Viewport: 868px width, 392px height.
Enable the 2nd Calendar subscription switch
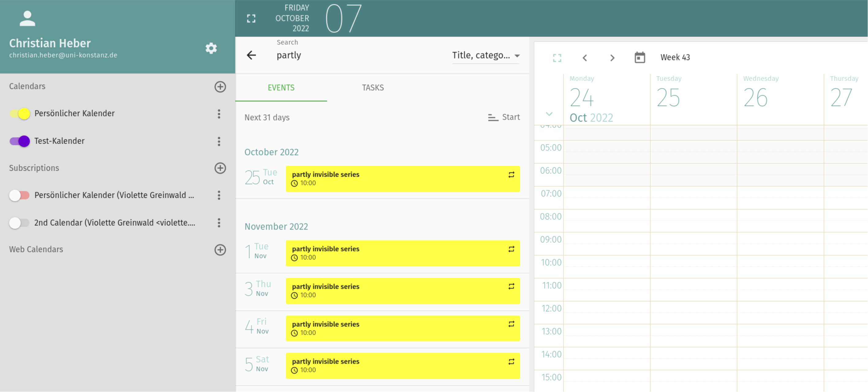pos(19,223)
